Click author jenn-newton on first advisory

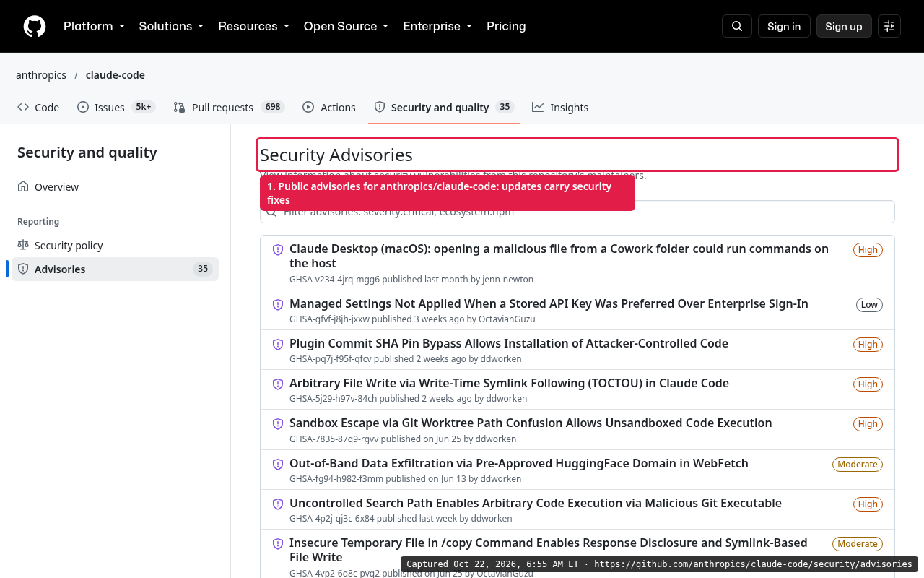(507, 279)
